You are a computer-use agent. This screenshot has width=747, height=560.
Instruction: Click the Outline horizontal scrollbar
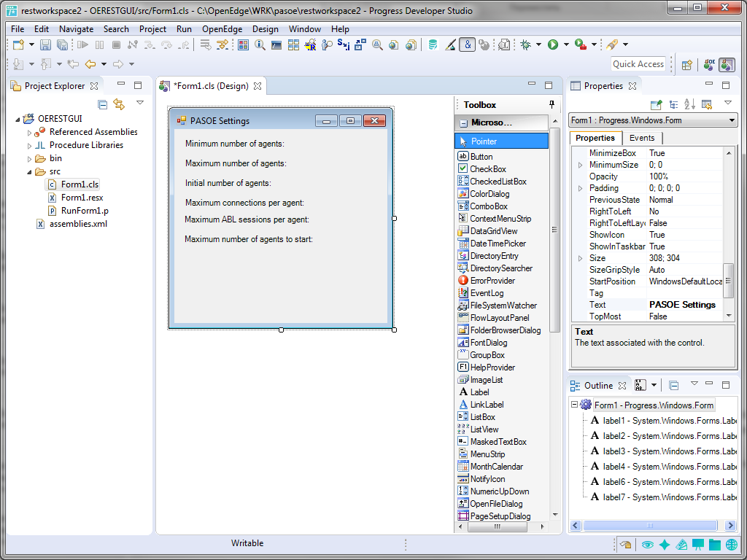[x=650, y=526]
